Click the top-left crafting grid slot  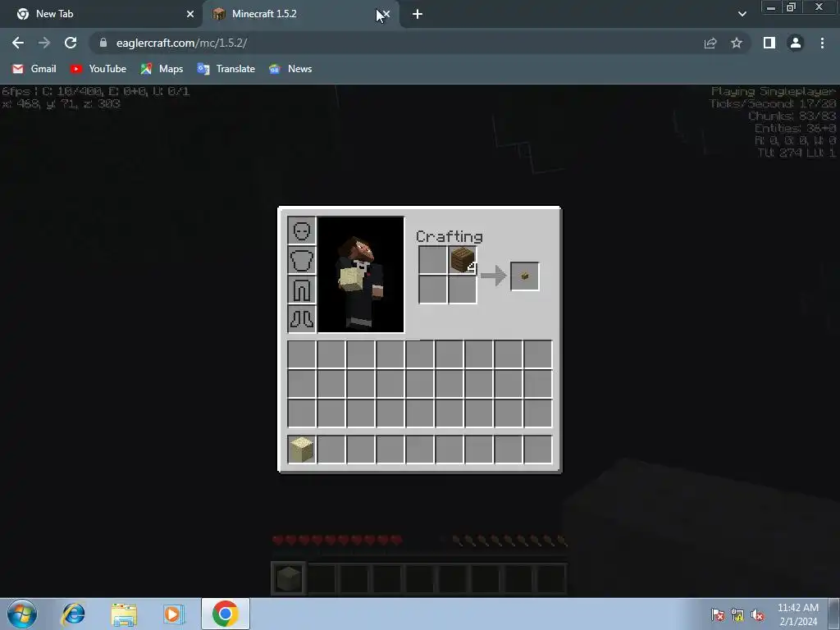click(x=432, y=260)
